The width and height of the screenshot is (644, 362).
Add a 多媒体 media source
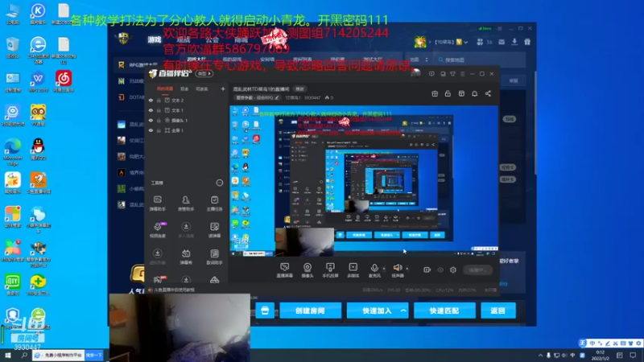click(353, 270)
